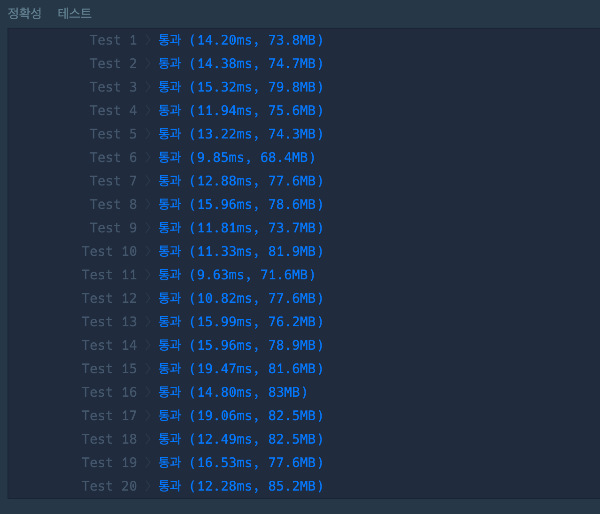Click result 통과 (19.06ms, 82.5MB)
The image size is (600, 514).
241,416
